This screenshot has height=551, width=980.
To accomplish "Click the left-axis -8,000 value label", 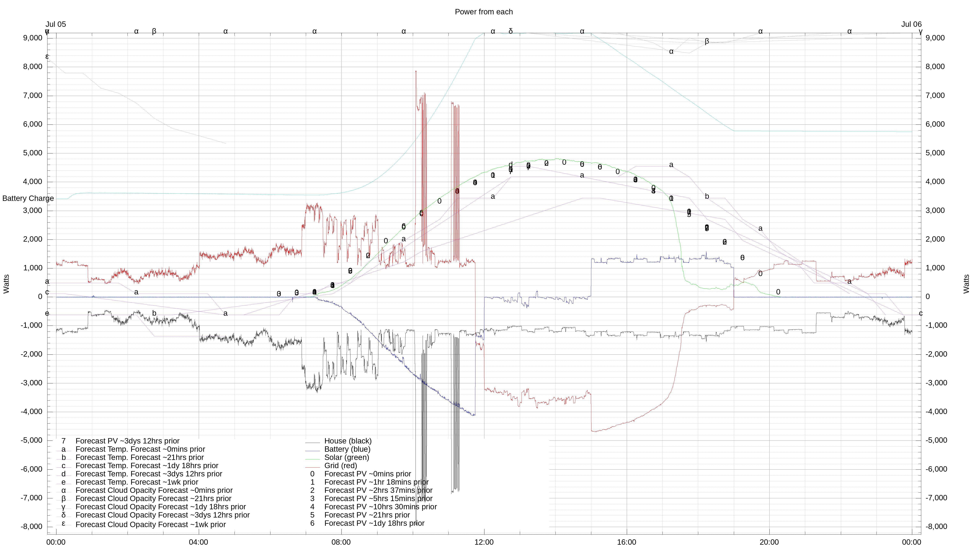I will [x=32, y=527].
